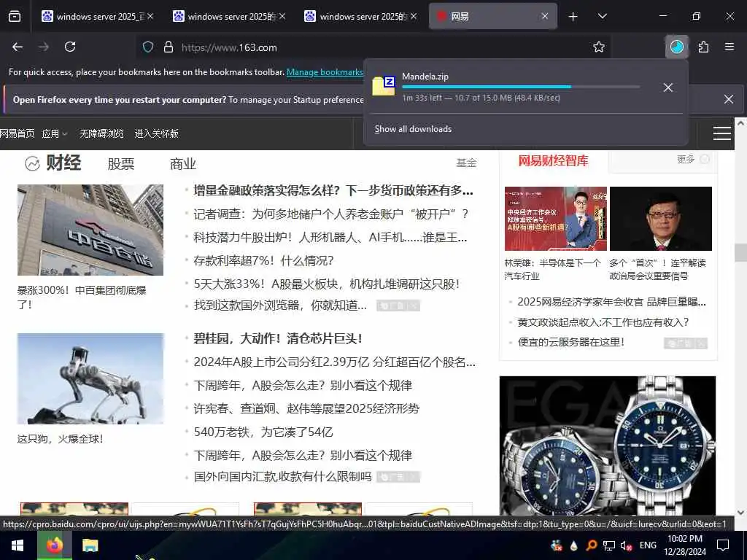Open the tracking protection shield
Image resolution: width=747 pixels, height=560 pixels.
click(x=148, y=47)
